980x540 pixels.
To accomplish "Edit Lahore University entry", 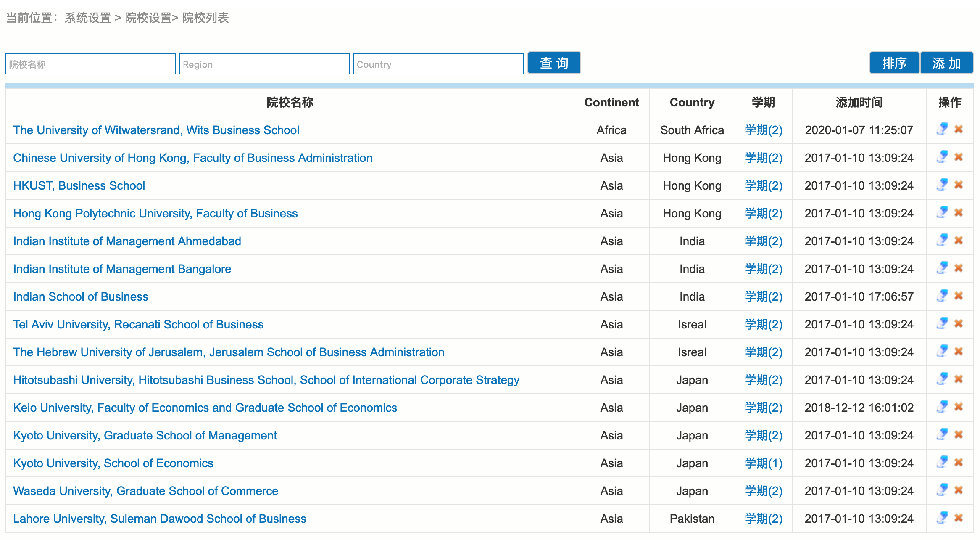I will coord(942,518).
